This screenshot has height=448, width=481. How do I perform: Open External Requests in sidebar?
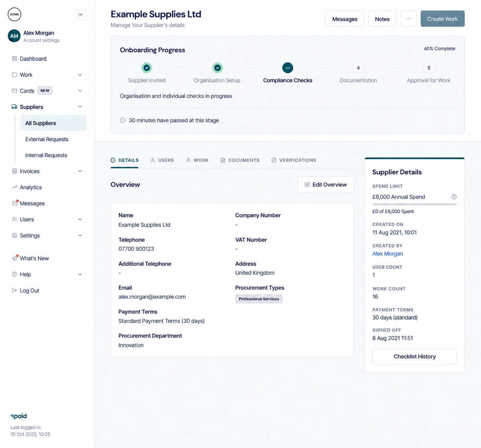click(x=47, y=139)
